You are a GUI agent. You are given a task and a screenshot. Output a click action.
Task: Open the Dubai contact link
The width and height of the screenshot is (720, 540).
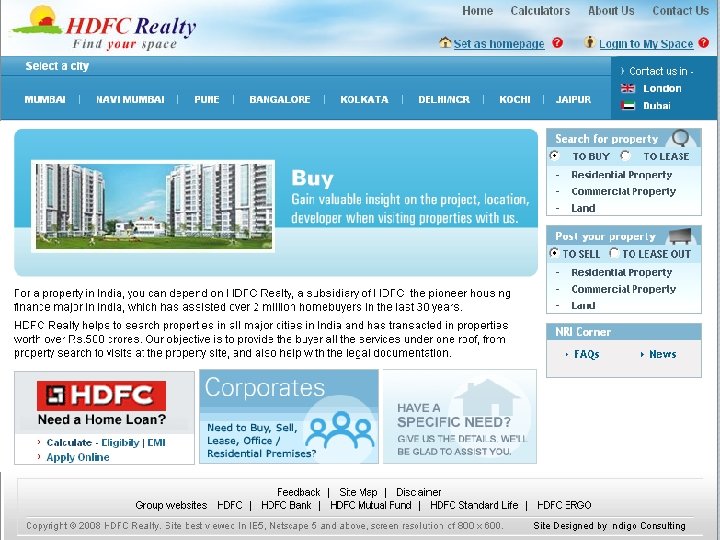pyautogui.click(x=657, y=106)
